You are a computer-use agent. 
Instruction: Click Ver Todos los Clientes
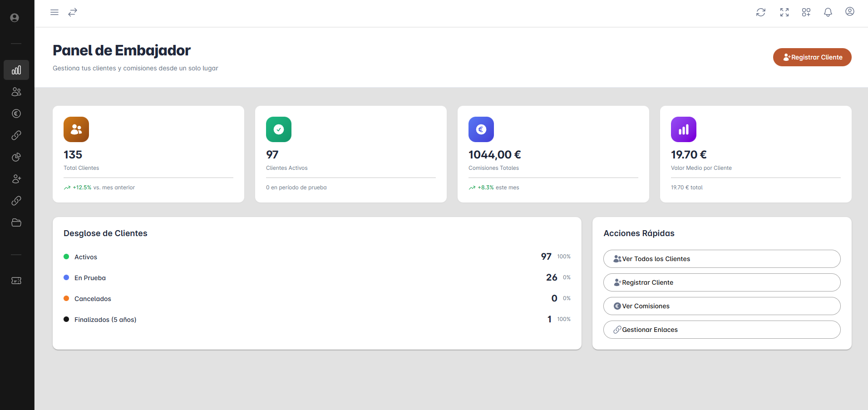point(722,259)
